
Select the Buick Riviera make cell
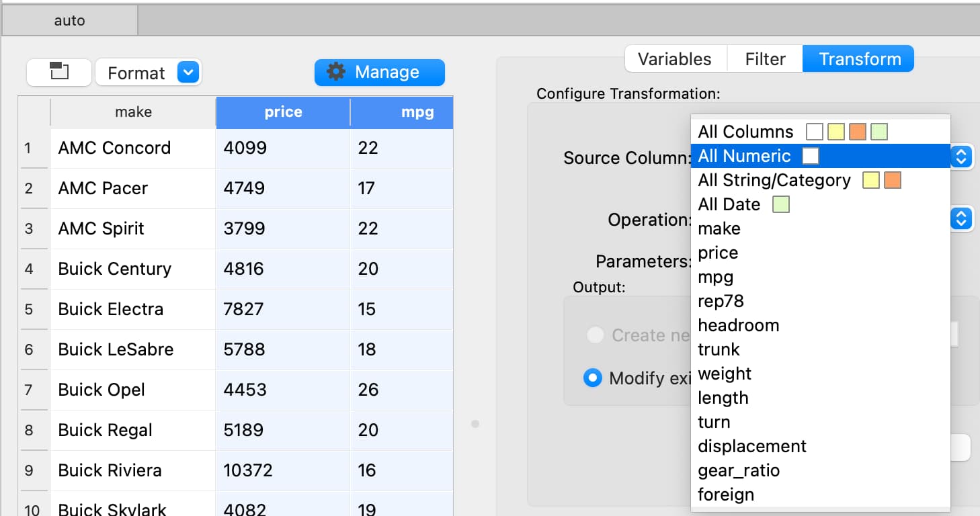110,470
